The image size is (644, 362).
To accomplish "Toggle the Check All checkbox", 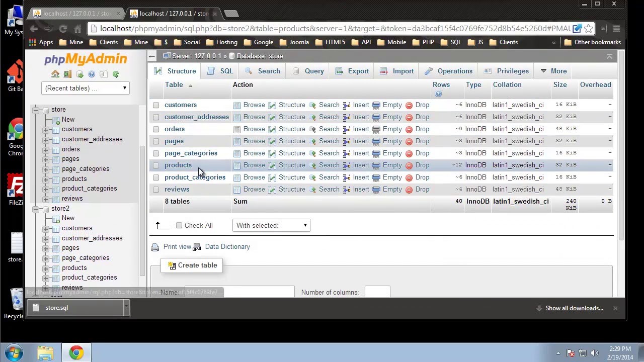I will (179, 226).
